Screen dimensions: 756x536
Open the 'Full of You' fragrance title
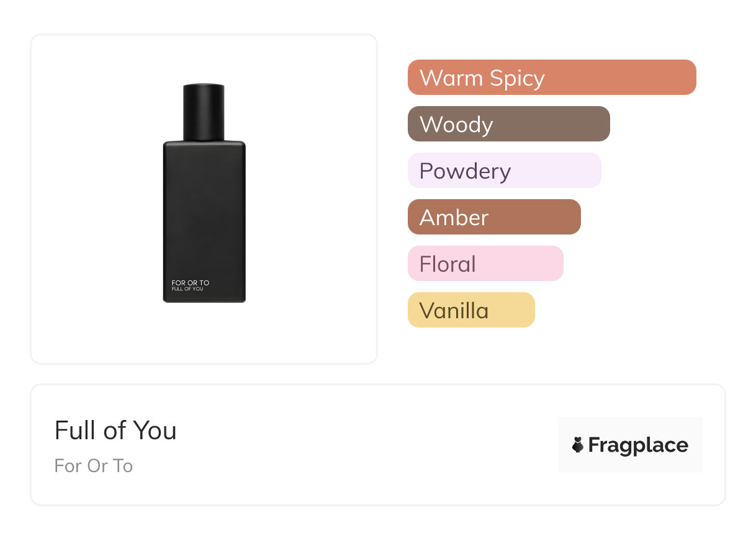click(x=115, y=431)
